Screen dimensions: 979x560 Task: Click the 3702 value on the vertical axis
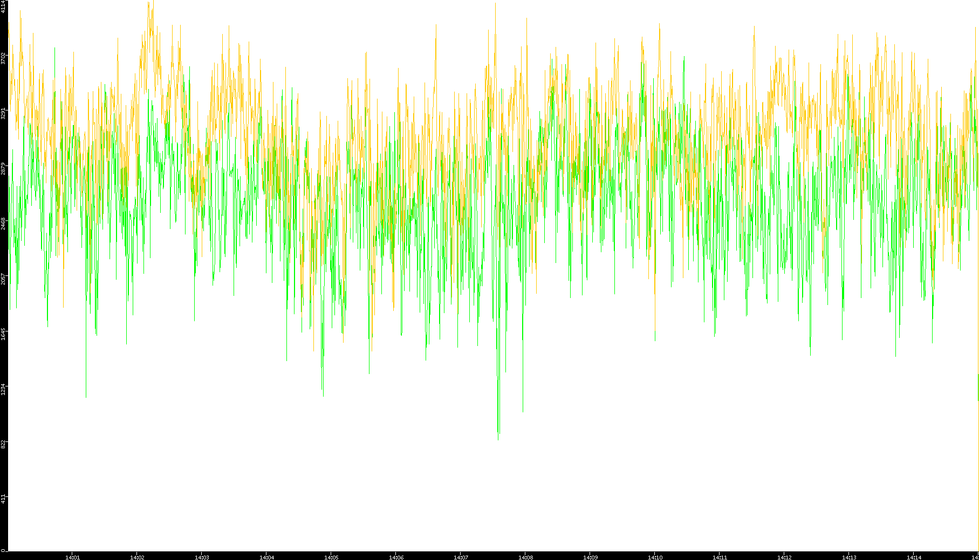tap(3, 58)
